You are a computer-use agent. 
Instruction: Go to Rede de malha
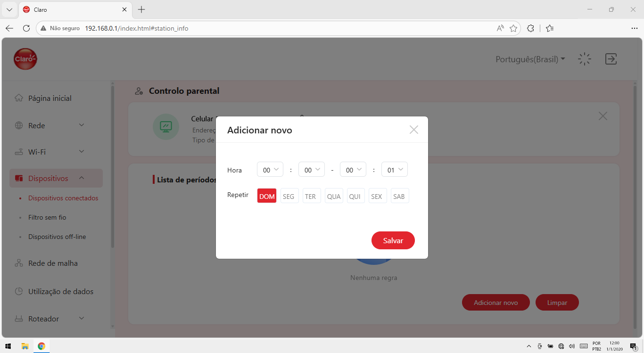(x=53, y=263)
